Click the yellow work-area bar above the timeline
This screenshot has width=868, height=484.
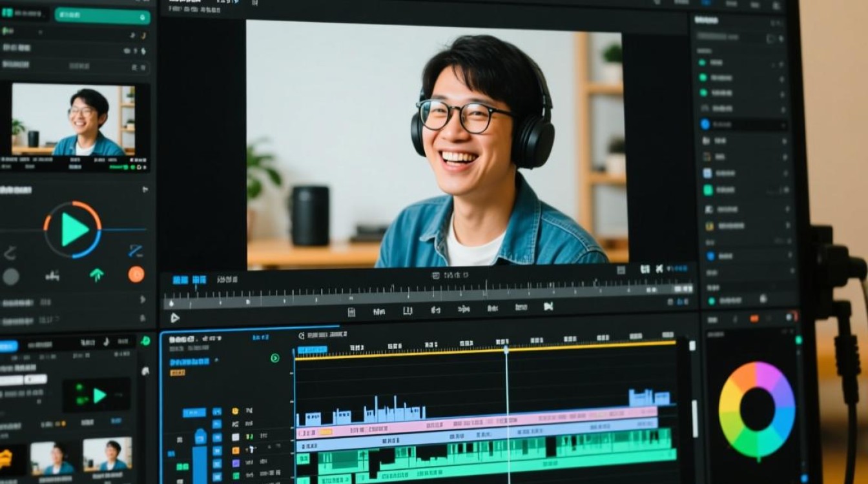486,349
